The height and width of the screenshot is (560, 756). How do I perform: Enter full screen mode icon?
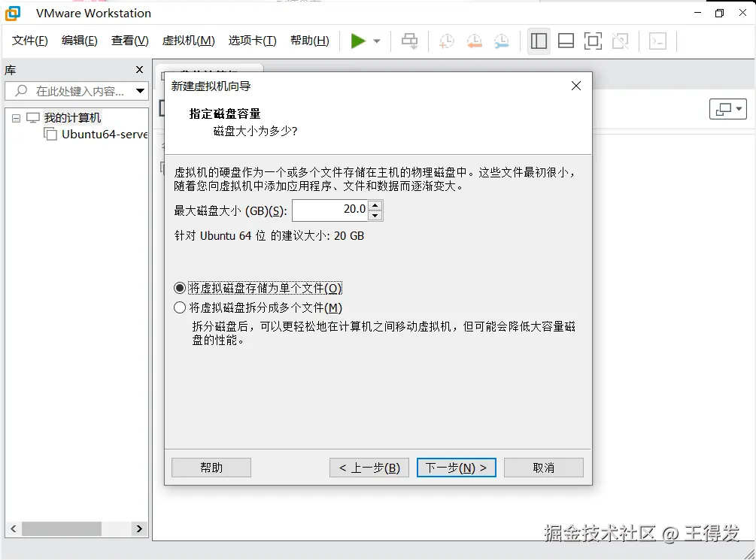click(593, 41)
